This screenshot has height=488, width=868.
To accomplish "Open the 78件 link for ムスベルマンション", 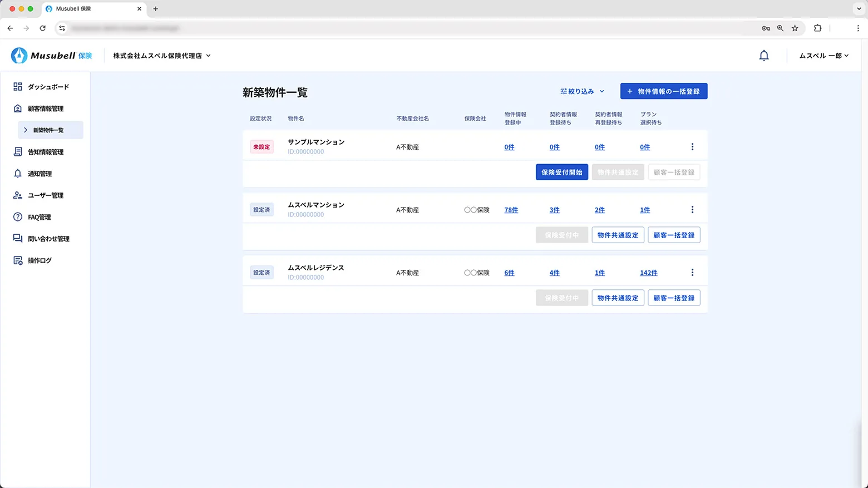I will [x=510, y=210].
